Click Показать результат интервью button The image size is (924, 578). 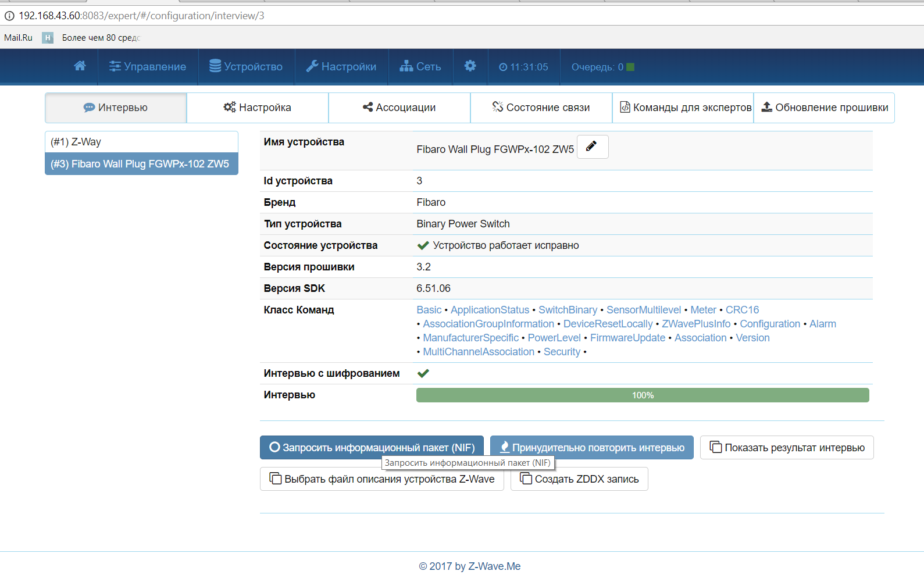(787, 448)
